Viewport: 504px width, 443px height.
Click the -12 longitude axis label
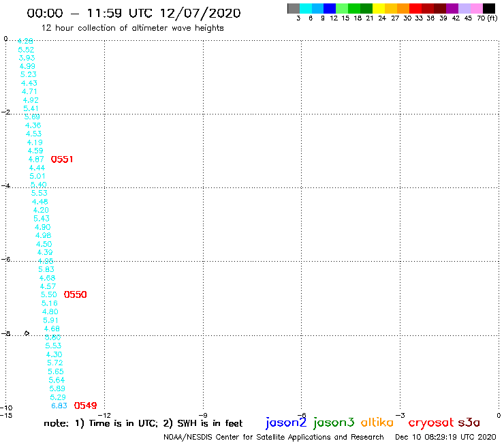[104, 415]
